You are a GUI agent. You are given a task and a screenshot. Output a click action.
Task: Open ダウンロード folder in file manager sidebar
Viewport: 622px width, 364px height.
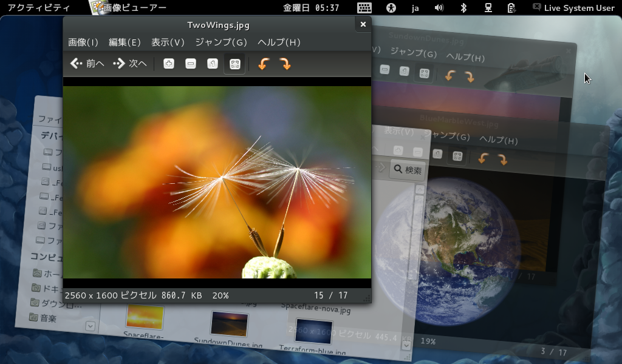56,303
